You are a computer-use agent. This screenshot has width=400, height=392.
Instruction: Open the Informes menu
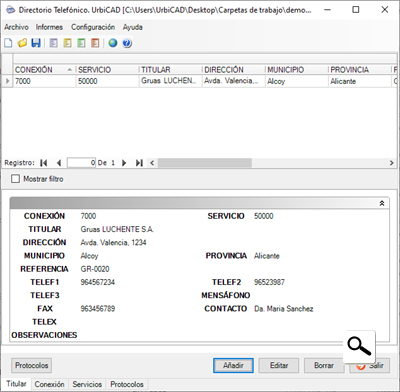coord(49,27)
